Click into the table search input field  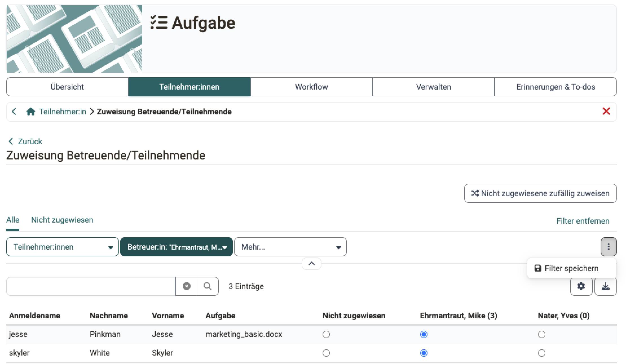coord(91,286)
